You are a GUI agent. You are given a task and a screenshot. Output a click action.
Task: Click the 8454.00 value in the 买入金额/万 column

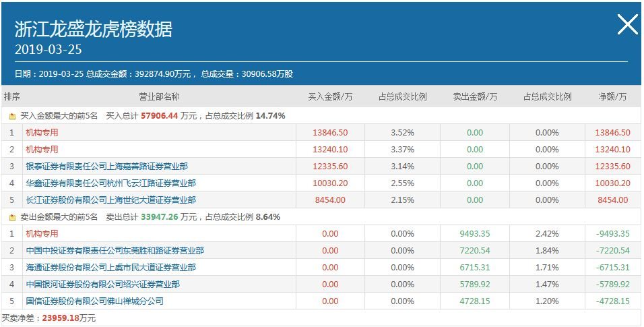coord(330,200)
